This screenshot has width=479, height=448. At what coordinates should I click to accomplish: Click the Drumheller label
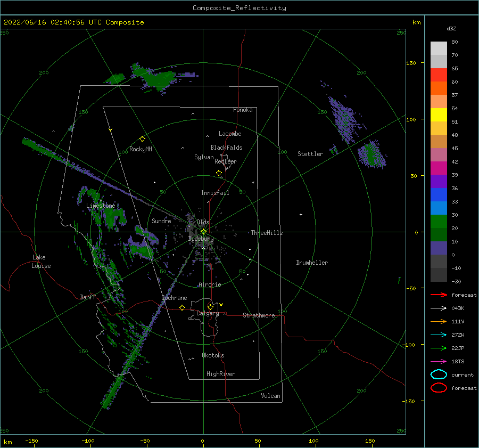(312, 263)
